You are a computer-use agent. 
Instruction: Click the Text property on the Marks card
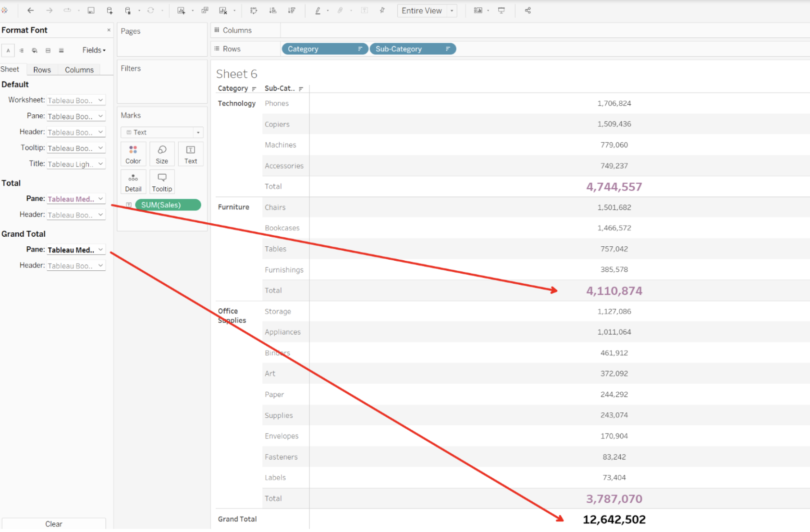coord(191,154)
